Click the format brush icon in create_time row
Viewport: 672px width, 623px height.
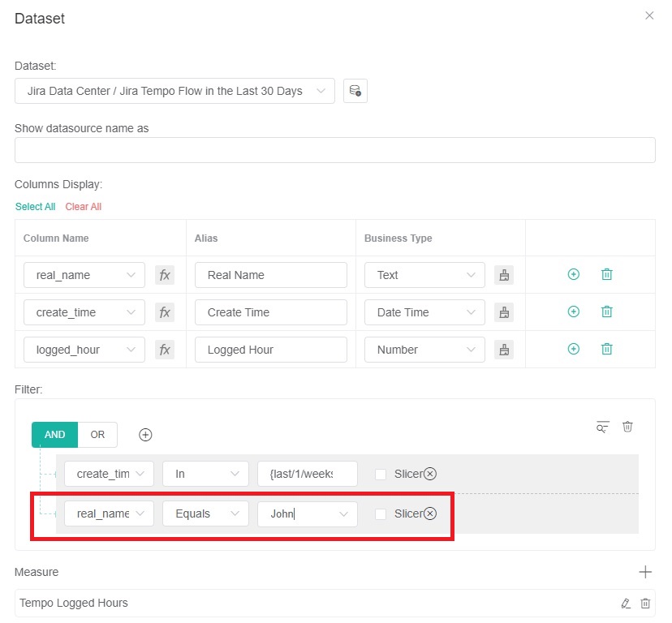504,312
